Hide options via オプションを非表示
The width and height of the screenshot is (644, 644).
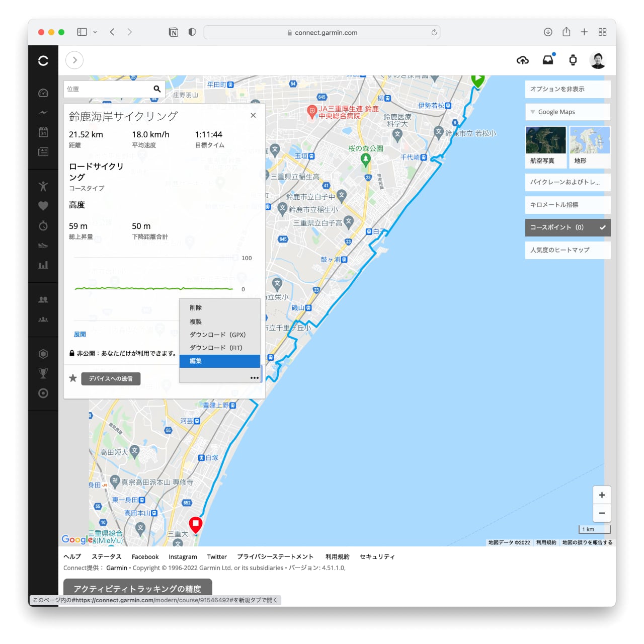[568, 89]
